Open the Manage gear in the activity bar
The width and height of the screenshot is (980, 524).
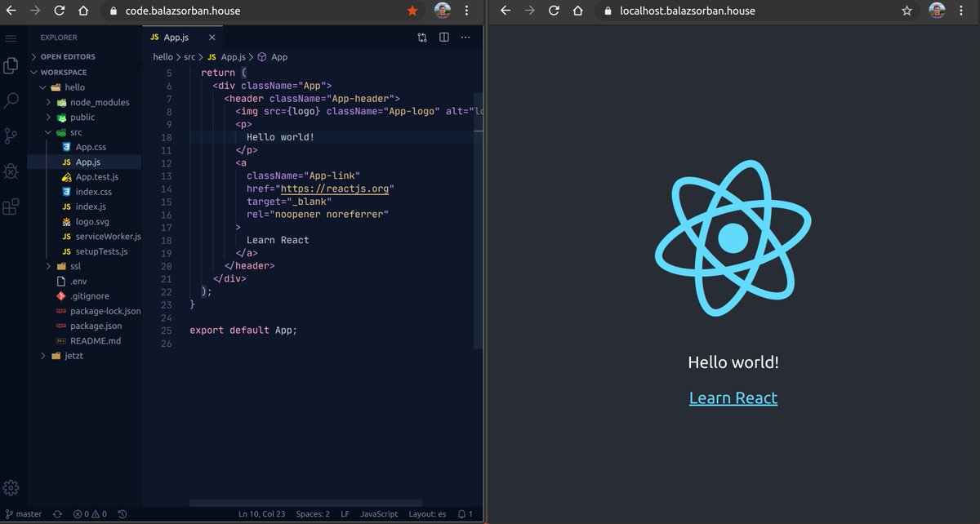click(11, 488)
